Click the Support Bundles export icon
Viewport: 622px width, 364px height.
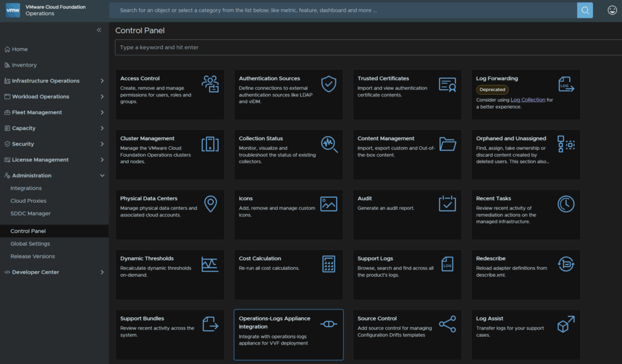pyautogui.click(x=211, y=324)
